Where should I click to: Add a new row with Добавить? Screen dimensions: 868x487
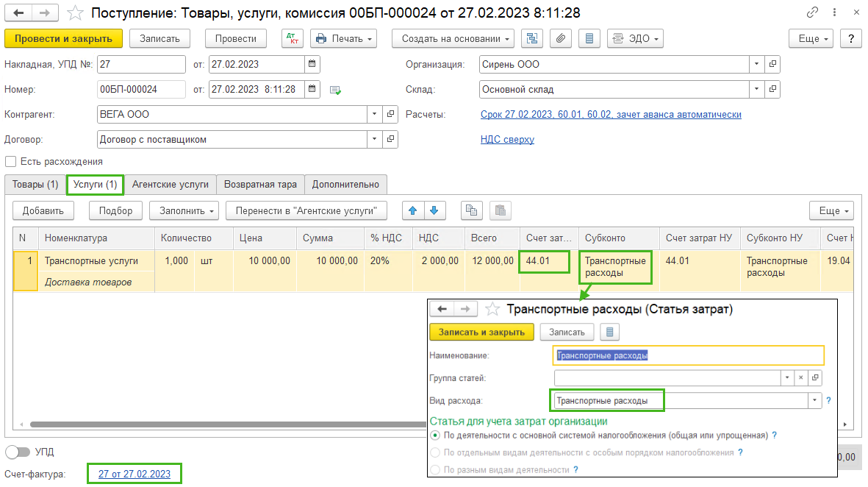pos(43,210)
